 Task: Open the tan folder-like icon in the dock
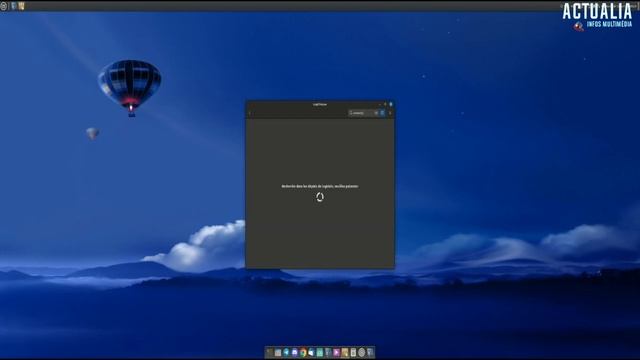[345, 352]
